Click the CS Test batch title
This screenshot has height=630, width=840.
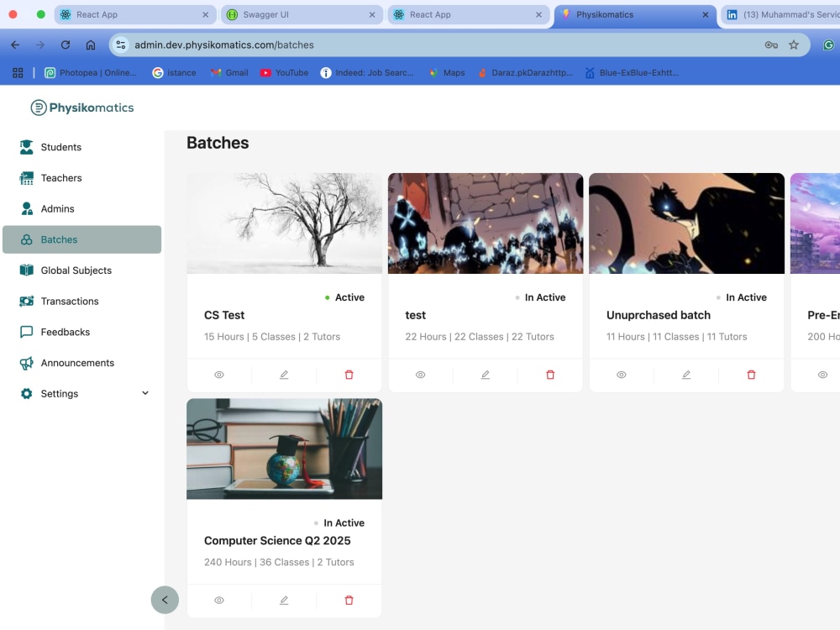(x=224, y=315)
